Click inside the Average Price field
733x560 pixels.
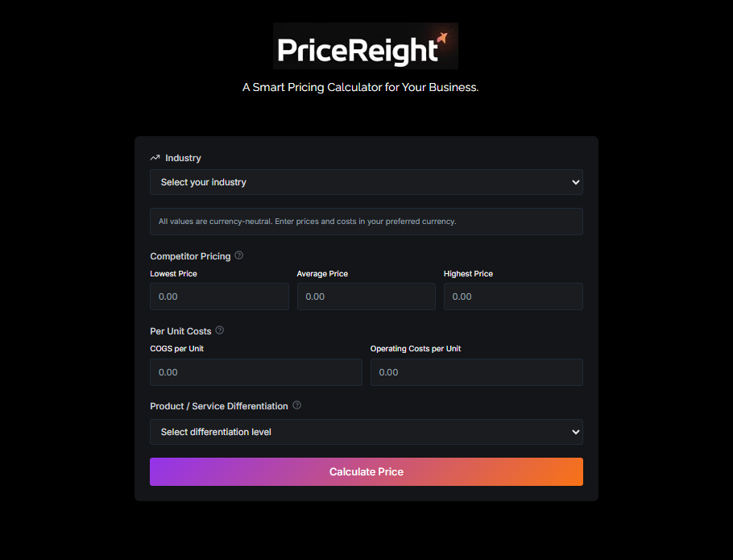coord(366,297)
